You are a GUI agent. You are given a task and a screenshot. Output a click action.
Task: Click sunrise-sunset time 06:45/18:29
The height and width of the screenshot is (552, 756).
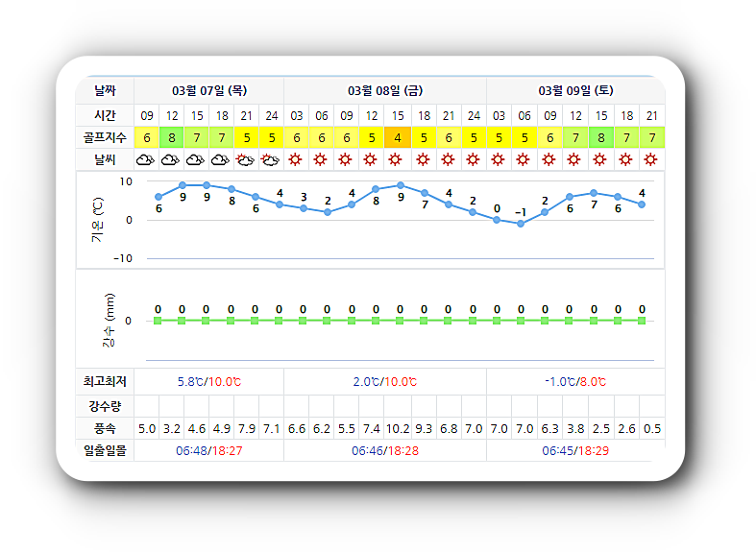click(x=575, y=451)
